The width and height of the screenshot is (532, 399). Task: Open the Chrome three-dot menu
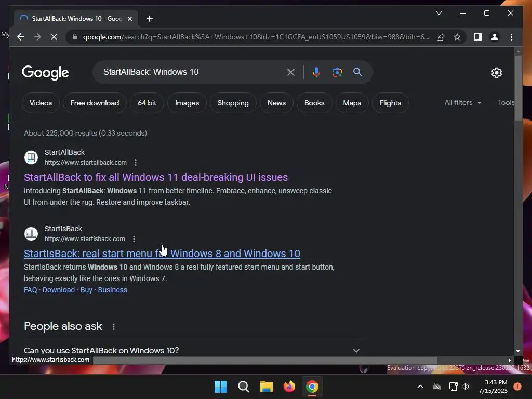click(x=511, y=37)
